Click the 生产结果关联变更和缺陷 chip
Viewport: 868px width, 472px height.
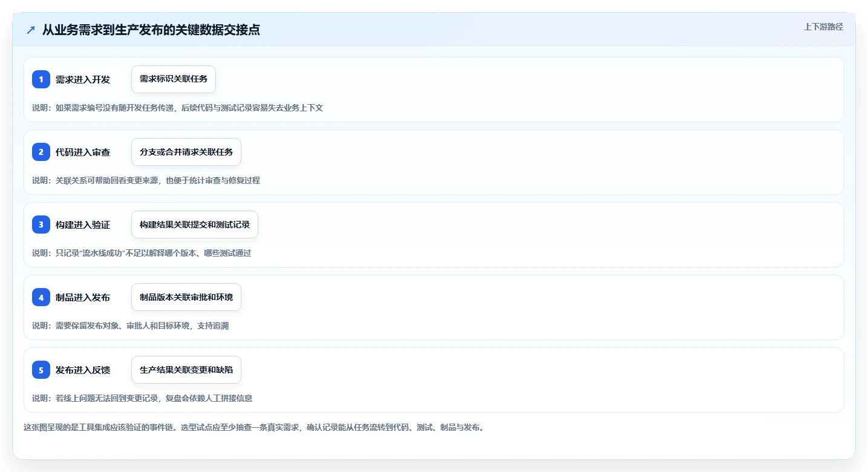click(x=186, y=370)
